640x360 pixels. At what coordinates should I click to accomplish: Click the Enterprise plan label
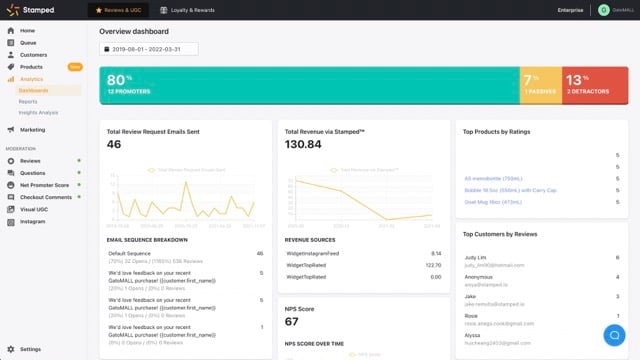click(570, 10)
